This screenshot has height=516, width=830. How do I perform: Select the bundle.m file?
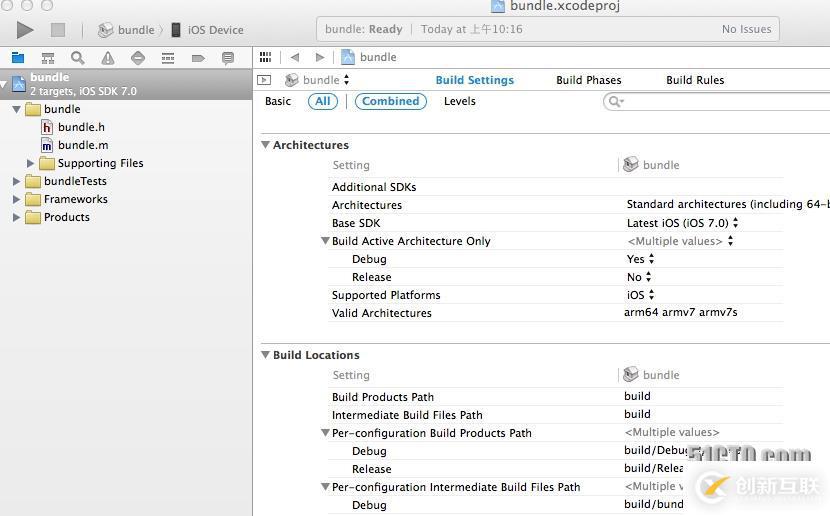coord(82,145)
